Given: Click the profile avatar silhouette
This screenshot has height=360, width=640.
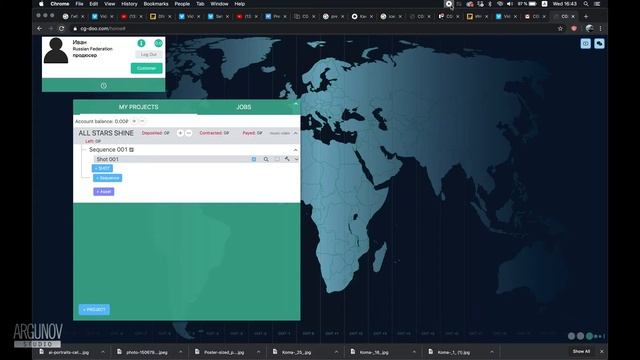Looking at the screenshot, I should point(56,51).
